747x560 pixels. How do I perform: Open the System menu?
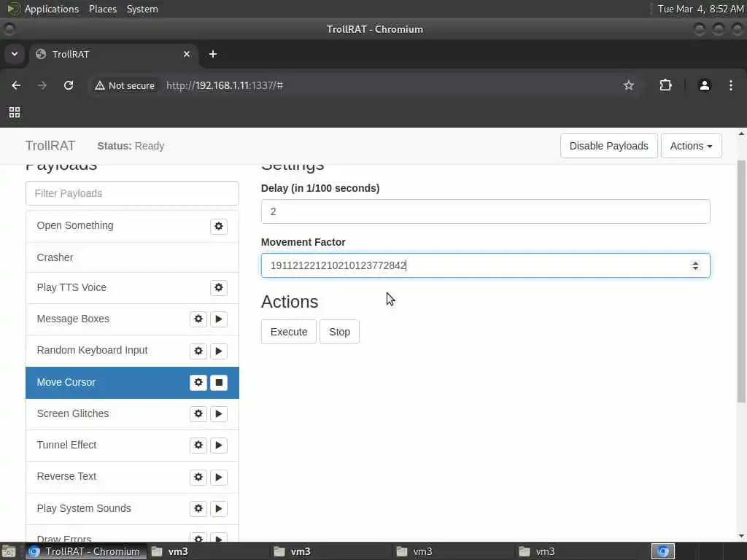point(142,9)
